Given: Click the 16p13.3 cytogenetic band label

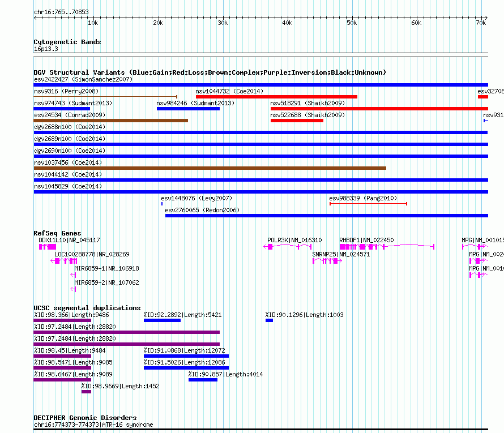Looking at the screenshot, I should point(46,49).
